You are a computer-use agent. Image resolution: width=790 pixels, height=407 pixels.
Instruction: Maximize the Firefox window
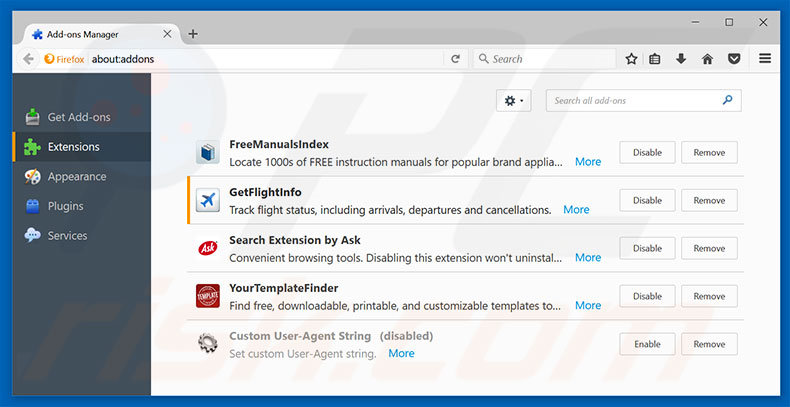[729, 23]
